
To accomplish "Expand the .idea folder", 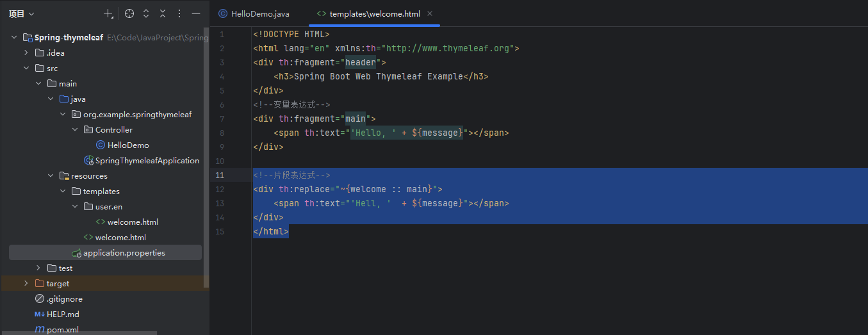I will [x=26, y=53].
